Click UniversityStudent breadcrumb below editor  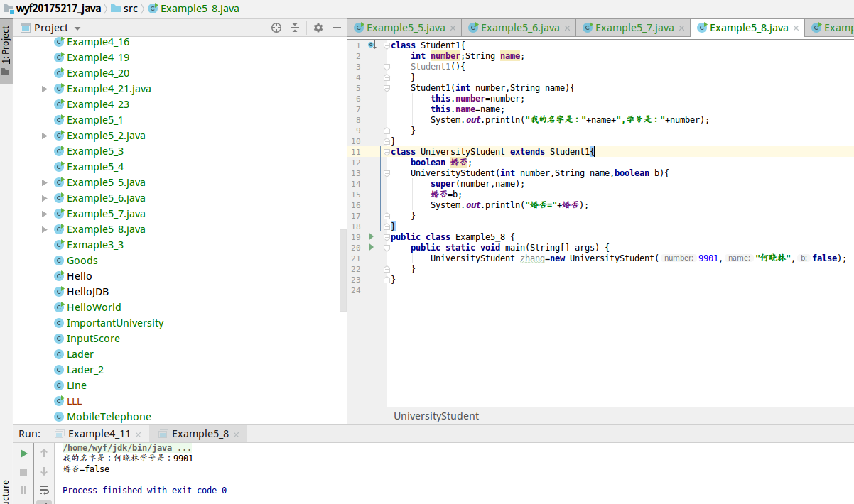tap(436, 416)
